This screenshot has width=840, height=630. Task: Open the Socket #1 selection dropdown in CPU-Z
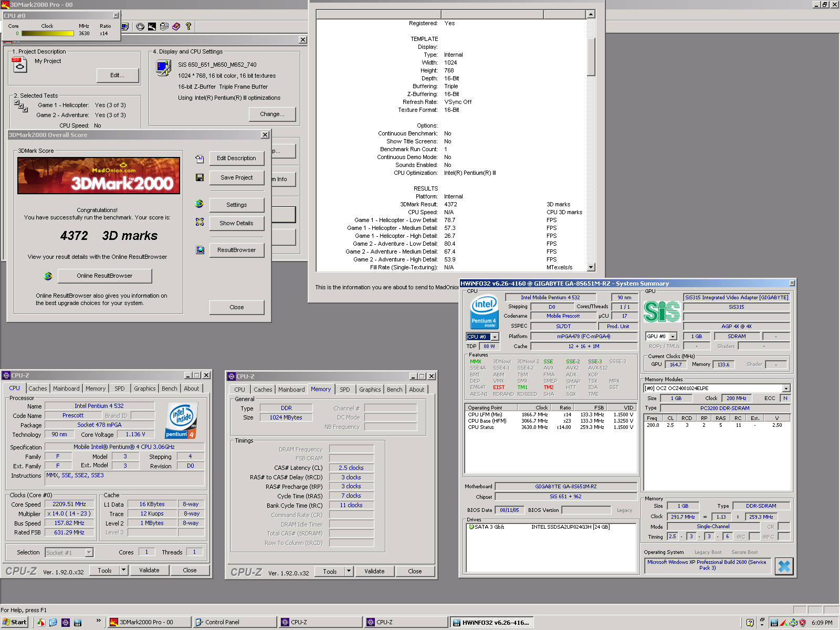pos(89,552)
